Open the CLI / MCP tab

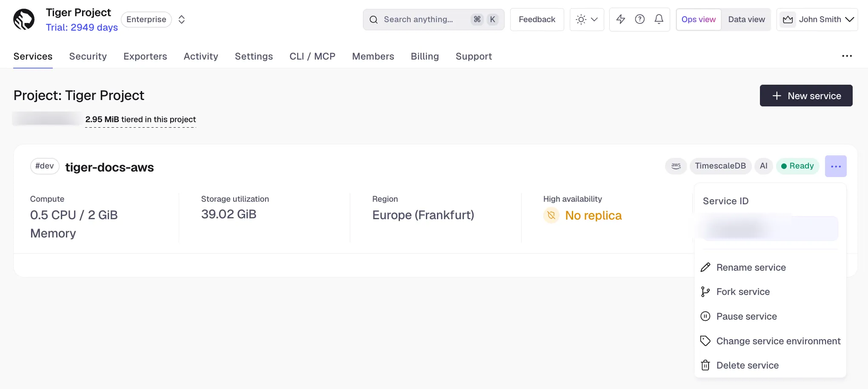pos(312,57)
